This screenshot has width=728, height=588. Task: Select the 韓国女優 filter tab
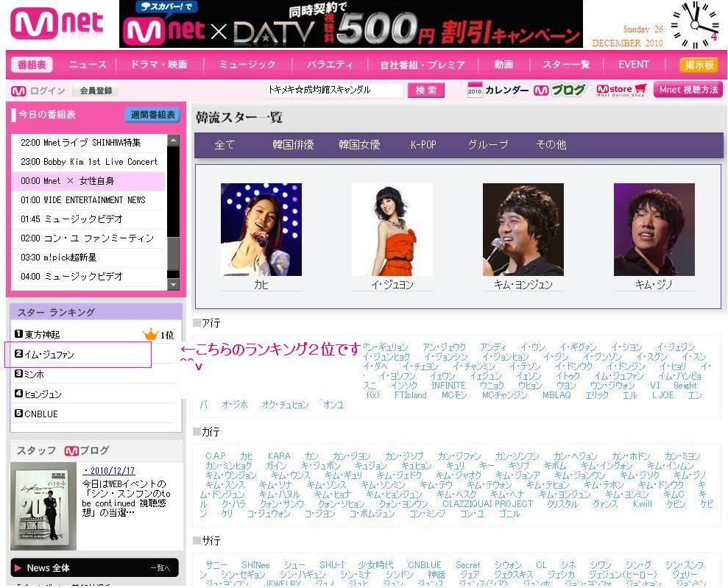pos(359,145)
